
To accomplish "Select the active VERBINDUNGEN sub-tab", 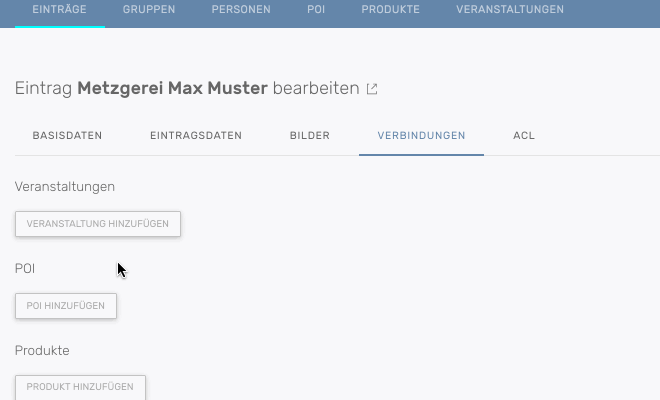I will 421,135.
